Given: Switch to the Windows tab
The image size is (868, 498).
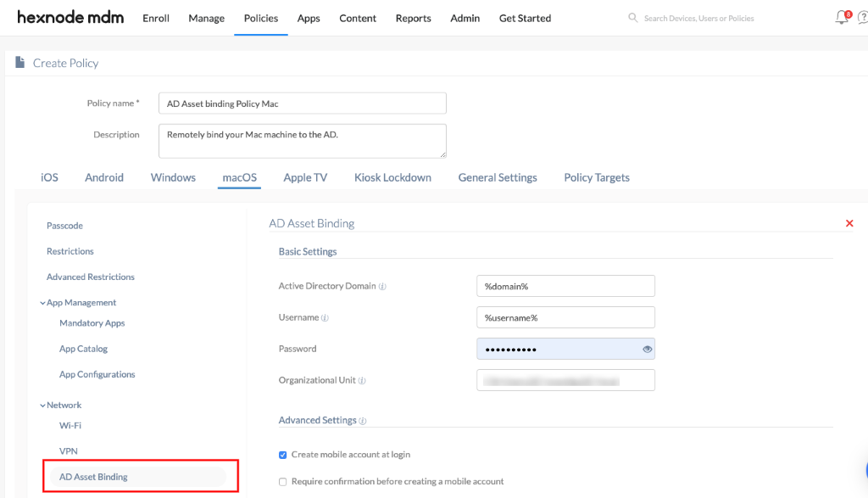Looking at the screenshot, I should [x=173, y=177].
